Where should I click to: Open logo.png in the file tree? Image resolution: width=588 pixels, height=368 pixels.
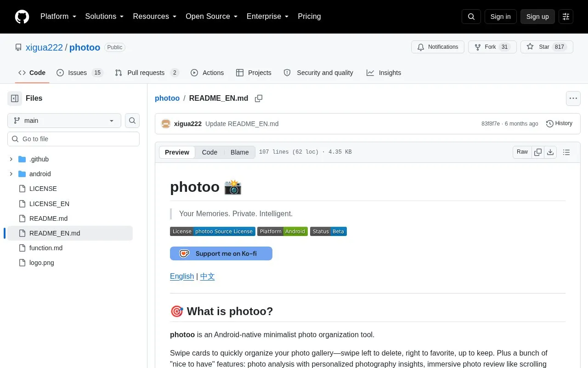(42, 263)
